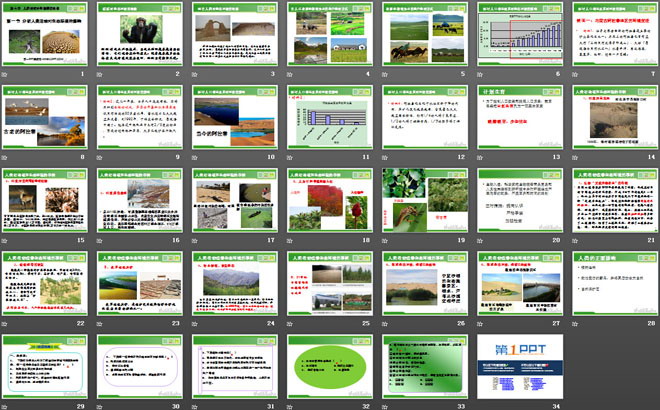Select slide 25 with four small photos
The width and height of the screenshot is (660, 410).
coord(330,283)
